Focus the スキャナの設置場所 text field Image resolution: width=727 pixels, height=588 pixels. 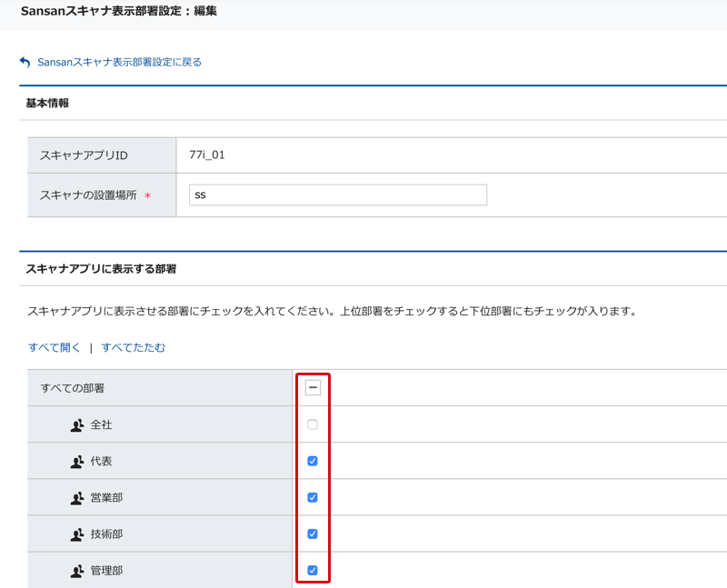click(337, 195)
